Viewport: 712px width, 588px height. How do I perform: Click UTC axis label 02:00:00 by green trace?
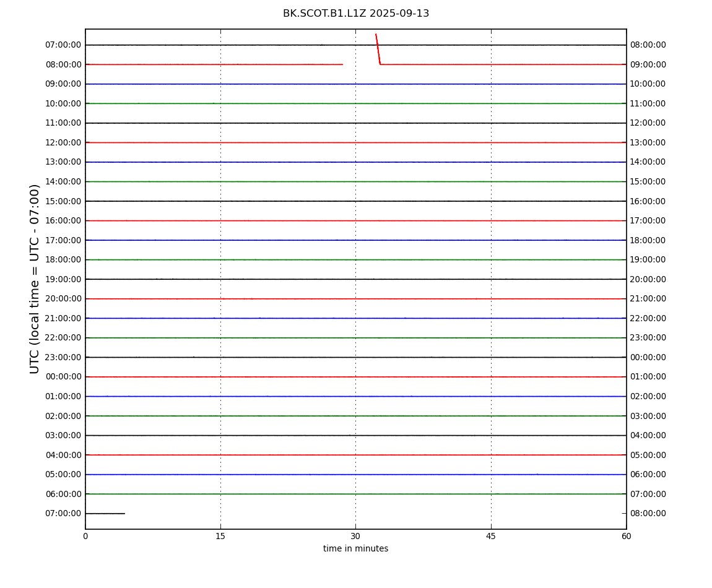tap(63, 416)
